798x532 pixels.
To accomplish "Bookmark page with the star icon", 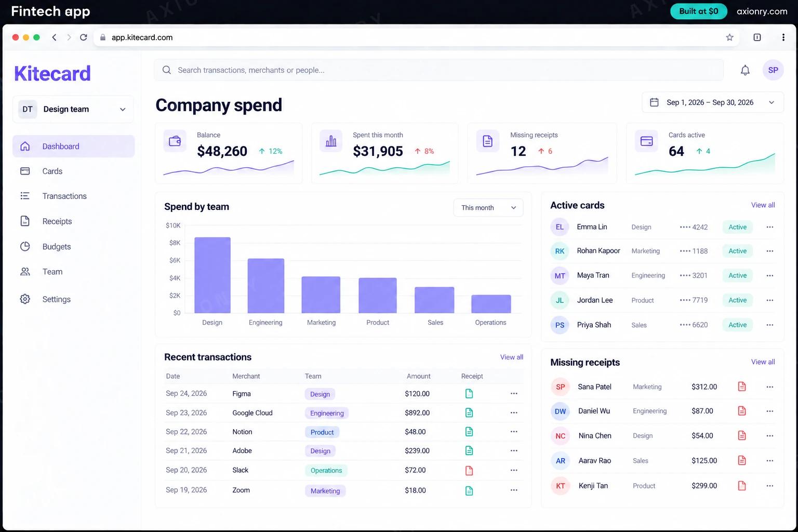I will tap(729, 37).
